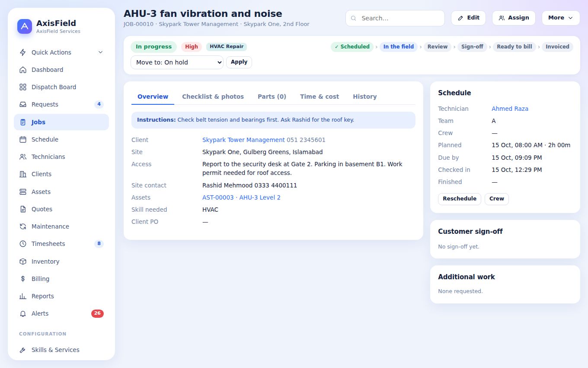The image size is (588, 368).
Task: Click the Alerts bell icon
Action: click(23, 313)
